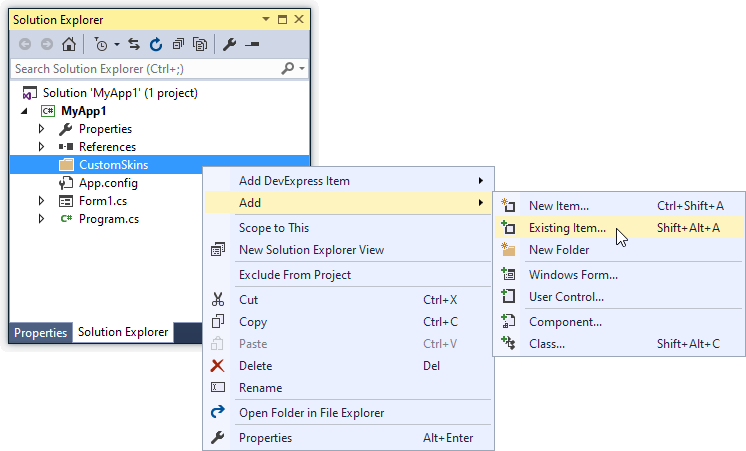This screenshot has width=746, height=451.
Task: Open the search options dropdown arrow
Action: click(x=302, y=69)
